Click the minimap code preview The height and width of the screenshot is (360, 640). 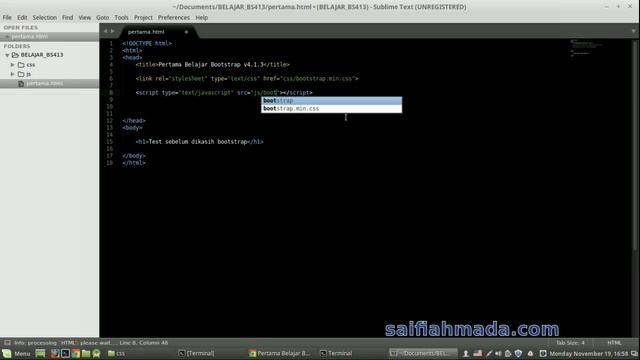pos(586,48)
